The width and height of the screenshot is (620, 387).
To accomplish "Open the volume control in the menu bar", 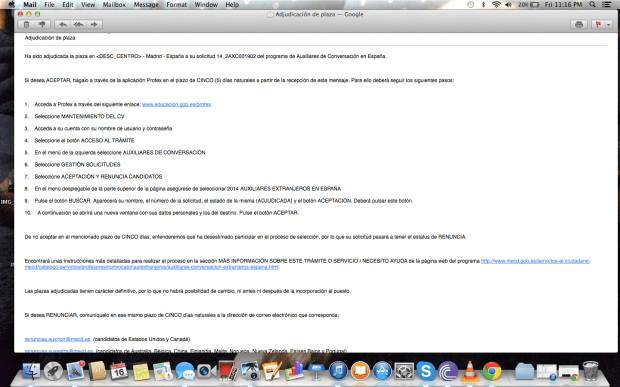I will [508, 4].
